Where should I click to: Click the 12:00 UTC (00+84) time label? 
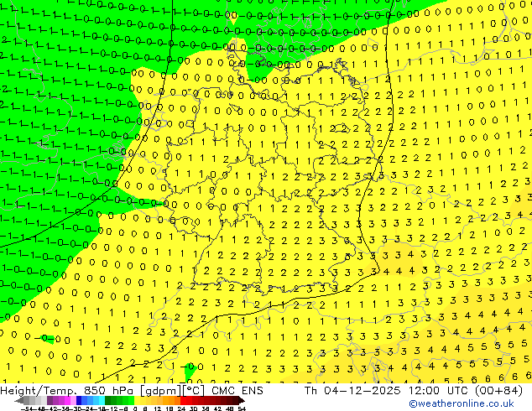[x=466, y=391]
